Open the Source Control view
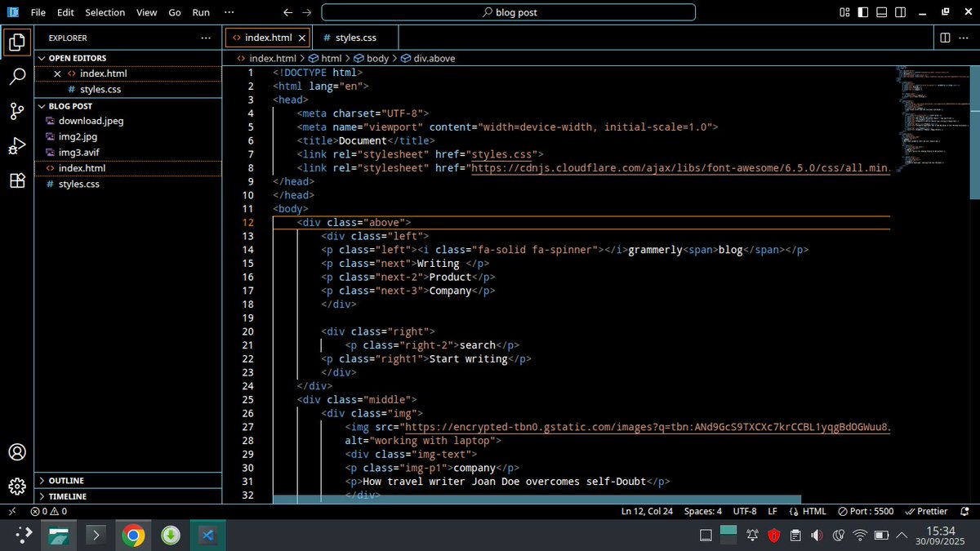This screenshot has width=980, height=551. click(17, 111)
